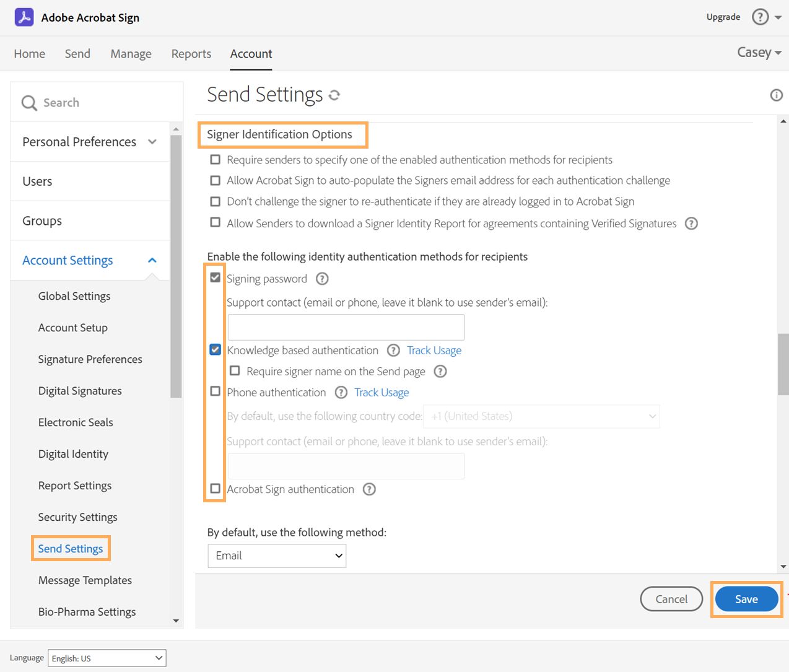Viewport: 789px width, 672px height.
Task: Check Allow Acrobat Sign to auto-populate Signers email
Action: (x=215, y=180)
